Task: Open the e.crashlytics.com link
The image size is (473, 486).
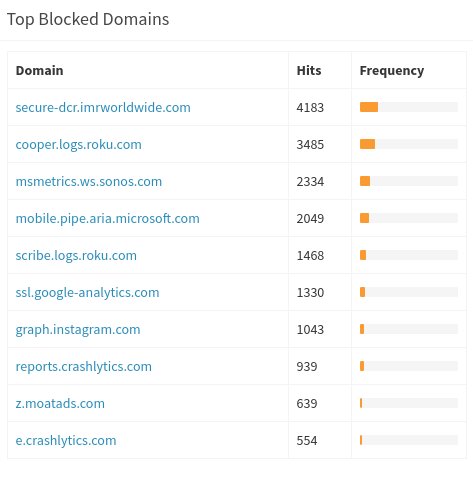Action: pos(66,440)
